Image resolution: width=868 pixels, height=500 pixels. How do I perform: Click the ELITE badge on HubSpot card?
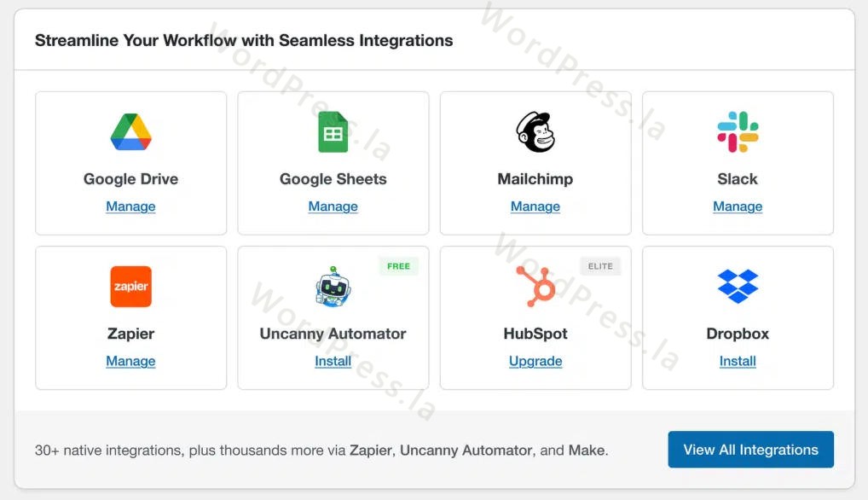pyautogui.click(x=600, y=266)
